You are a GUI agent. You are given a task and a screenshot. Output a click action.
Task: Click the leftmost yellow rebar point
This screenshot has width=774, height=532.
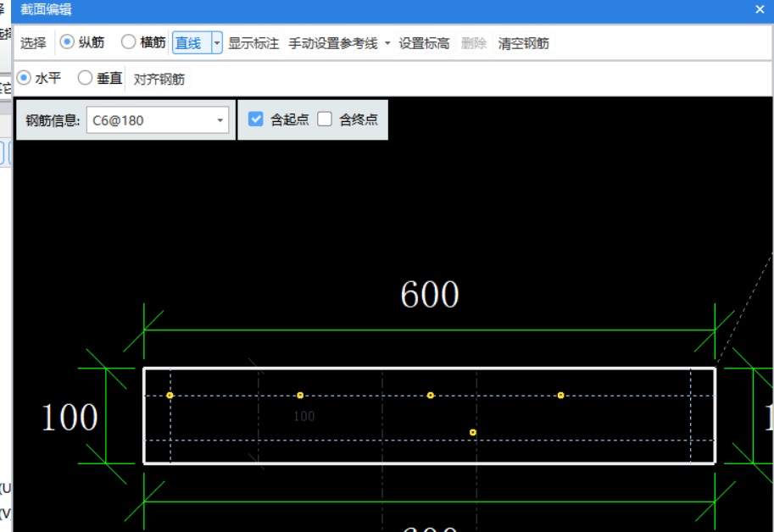point(170,396)
